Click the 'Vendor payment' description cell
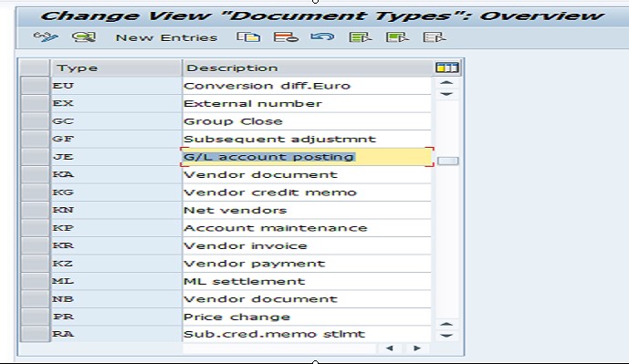Viewport: 629px width, 364px height. [x=307, y=264]
